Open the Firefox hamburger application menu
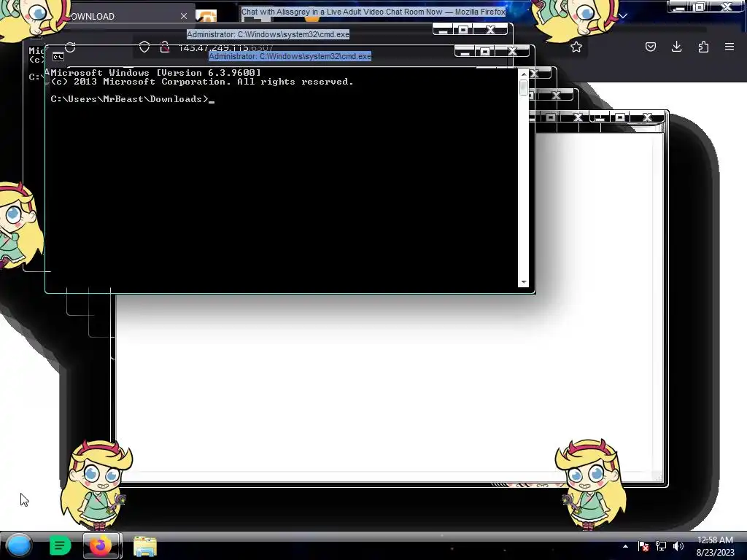 pyautogui.click(x=729, y=47)
